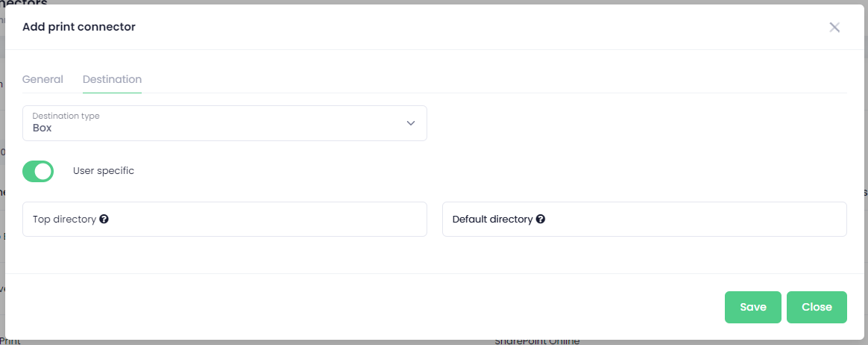Click the Add print connector title

click(78, 27)
